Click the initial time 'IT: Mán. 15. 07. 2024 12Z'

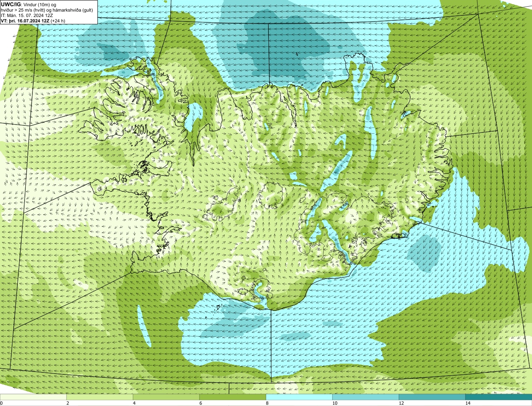click(27, 15)
